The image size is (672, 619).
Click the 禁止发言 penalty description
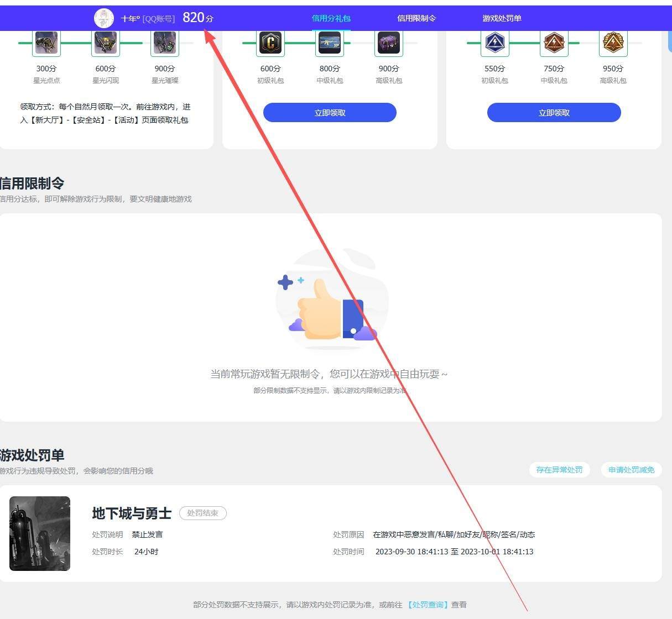click(x=147, y=534)
